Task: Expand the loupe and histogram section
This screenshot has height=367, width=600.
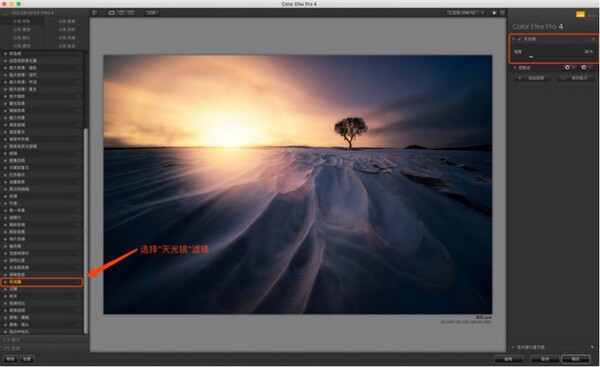Action: point(513,347)
